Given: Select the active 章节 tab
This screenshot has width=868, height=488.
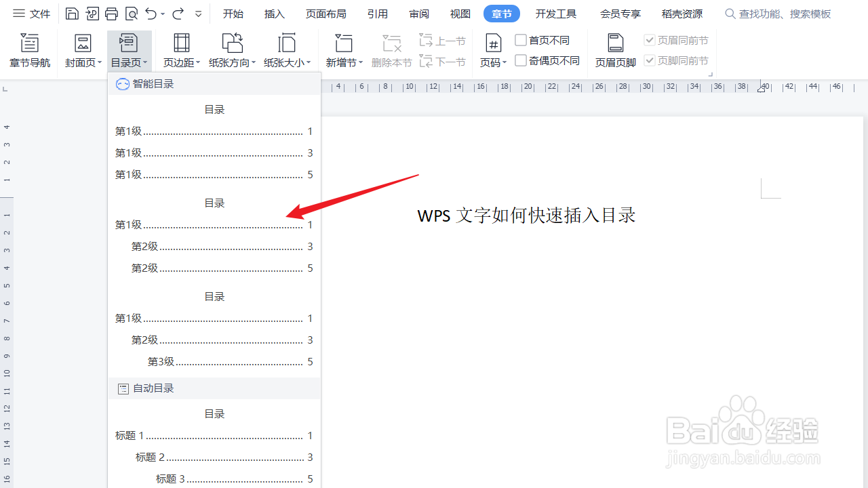Looking at the screenshot, I should pyautogui.click(x=502, y=14).
